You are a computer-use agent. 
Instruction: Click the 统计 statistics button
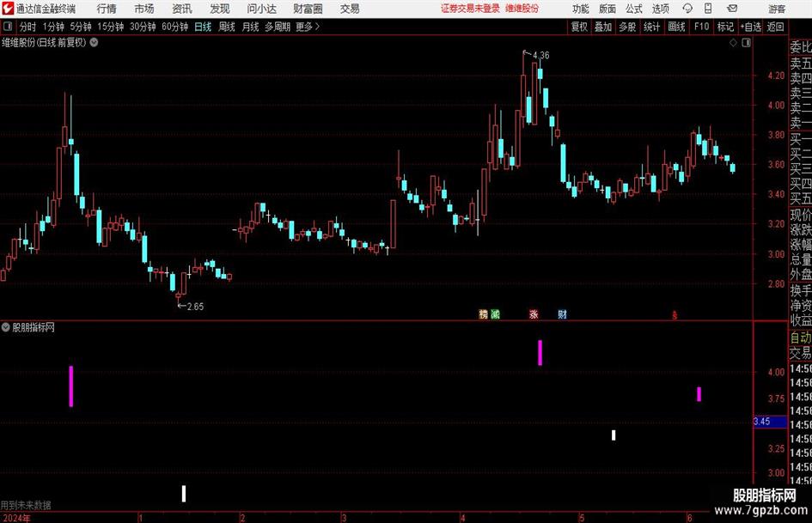651,27
